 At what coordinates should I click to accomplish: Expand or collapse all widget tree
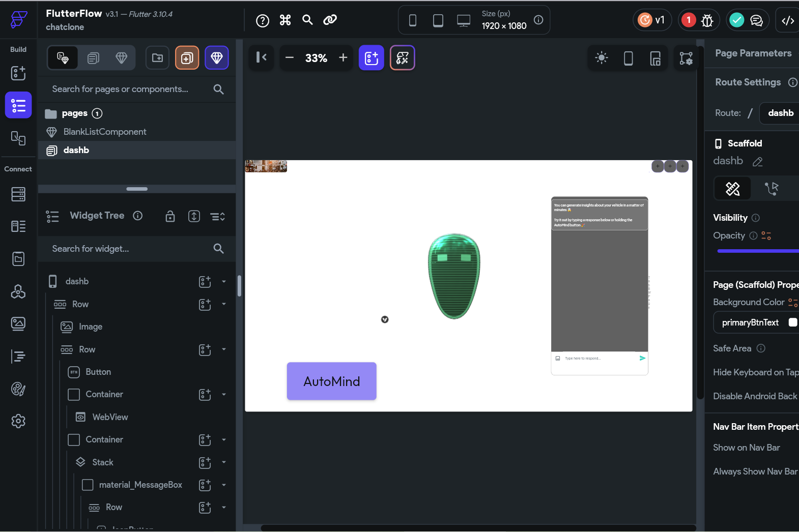point(194,216)
